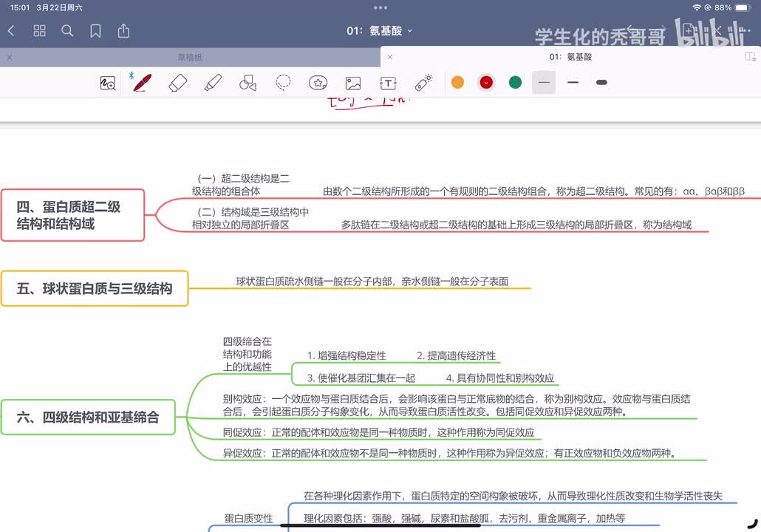
Task: Tap the 四、蛋白质超二级结构和结构域 node
Action: (x=73, y=215)
